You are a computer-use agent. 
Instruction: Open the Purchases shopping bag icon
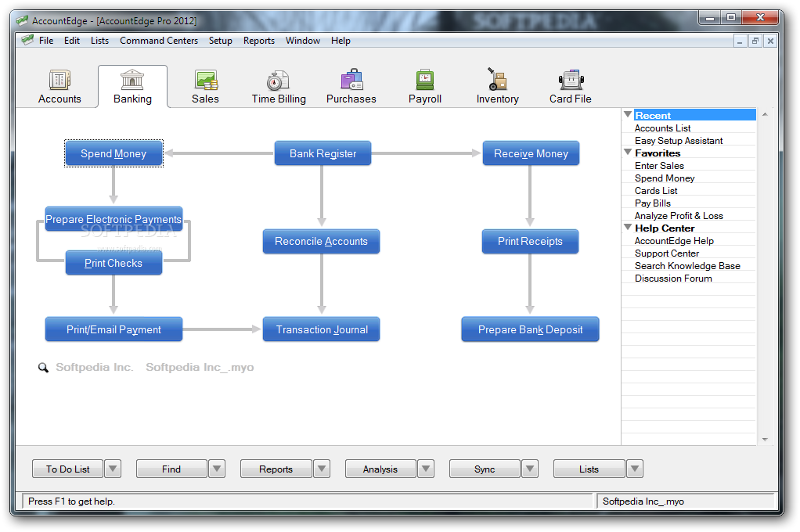pyautogui.click(x=351, y=80)
